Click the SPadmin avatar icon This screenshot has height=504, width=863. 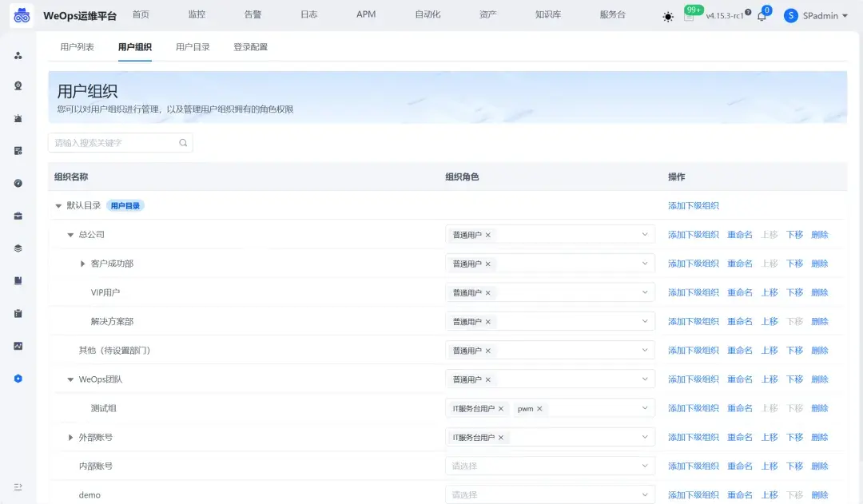pos(791,15)
